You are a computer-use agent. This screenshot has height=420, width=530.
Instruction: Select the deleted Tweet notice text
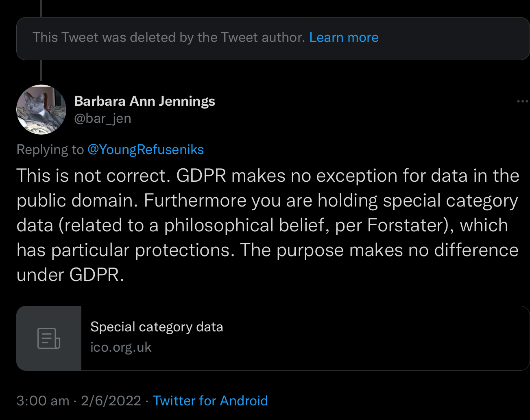click(x=169, y=37)
